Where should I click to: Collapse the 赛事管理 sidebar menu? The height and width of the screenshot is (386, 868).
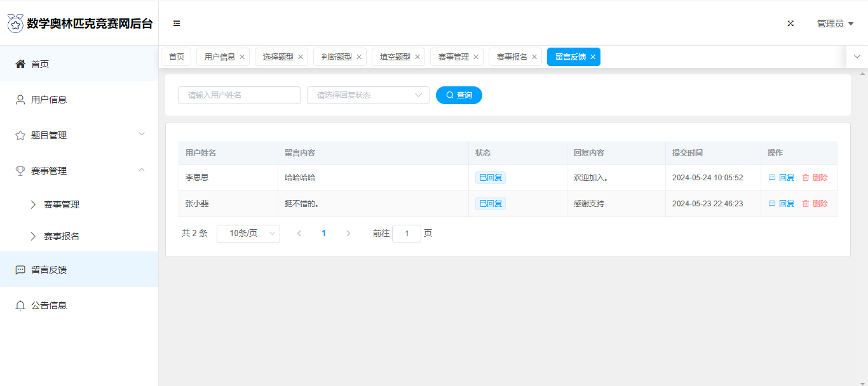click(x=79, y=171)
